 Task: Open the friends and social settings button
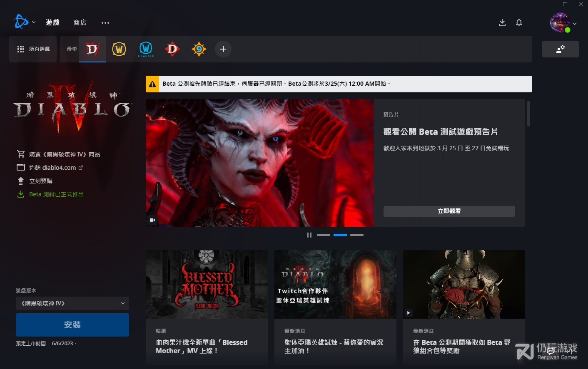(561, 49)
